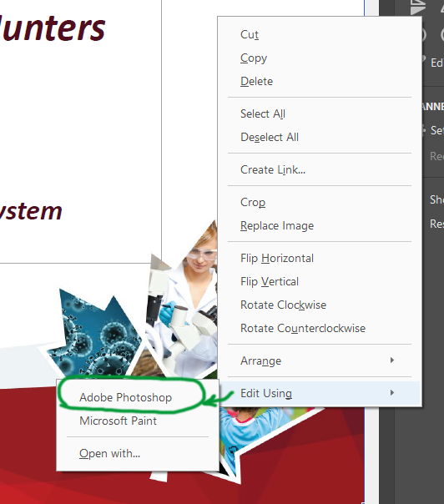Choose Rotate Clockwise
This screenshot has width=444, height=504.
point(320,305)
